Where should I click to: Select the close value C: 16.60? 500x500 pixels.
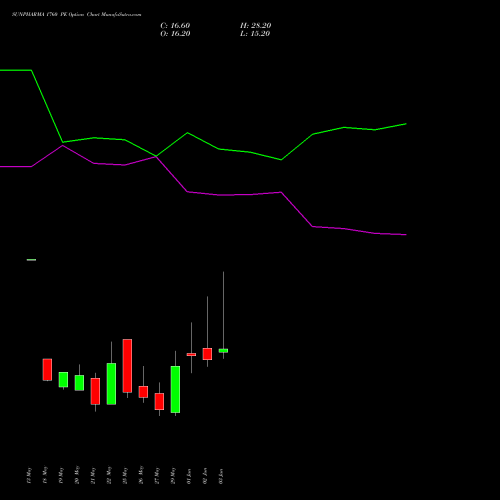(x=175, y=26)
